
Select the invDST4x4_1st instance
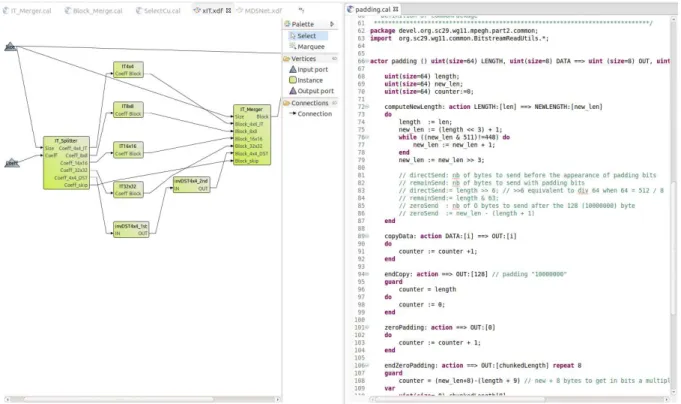point(131,229)
